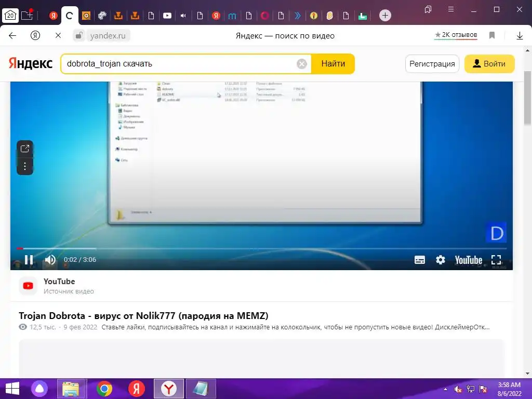The image size is (532, 399).
Task: Open Google Chrome from the taskbar
Action: [104, 389]
